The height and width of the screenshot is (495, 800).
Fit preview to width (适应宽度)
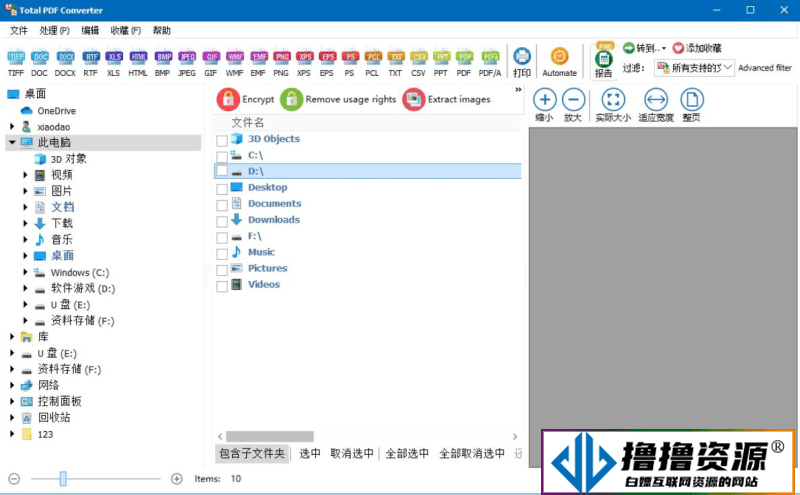tap(656, 105)
